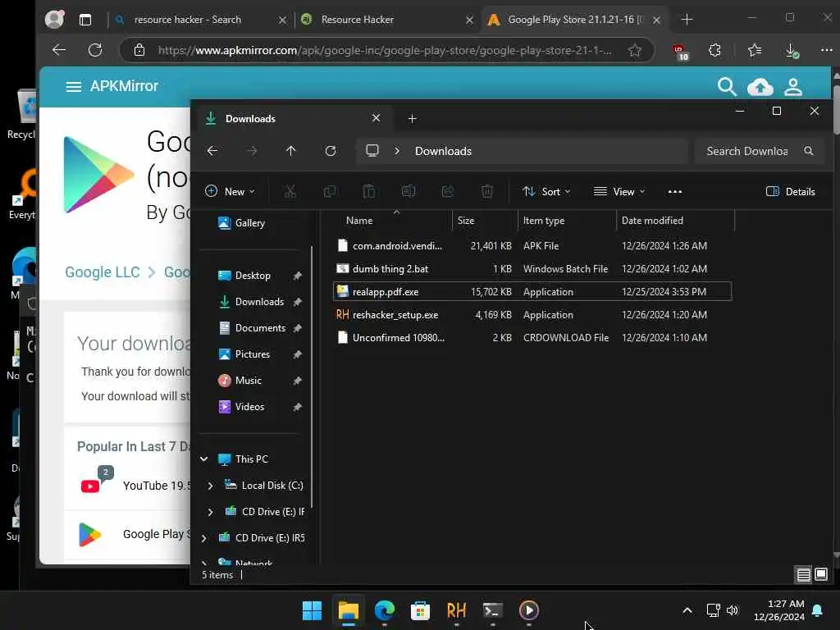
Task: Open the APKMirror hamburger menu
Action: [73, 86]
